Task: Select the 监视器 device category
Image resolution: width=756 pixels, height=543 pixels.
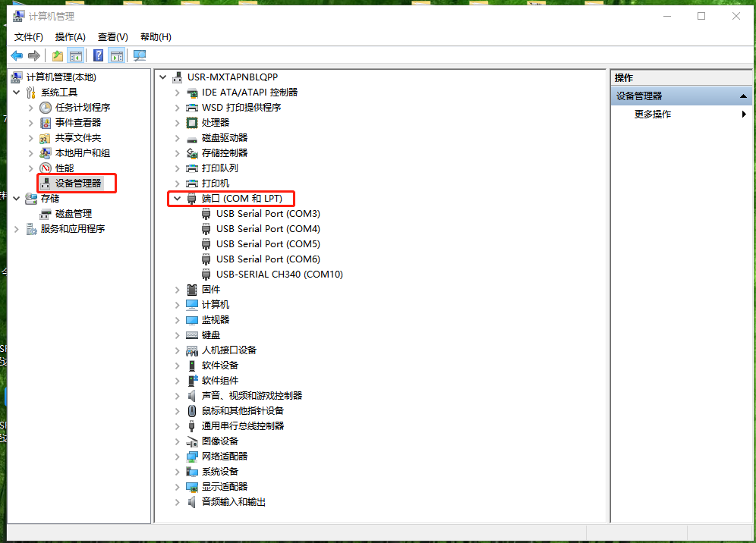Action: [x=215, y=320]
